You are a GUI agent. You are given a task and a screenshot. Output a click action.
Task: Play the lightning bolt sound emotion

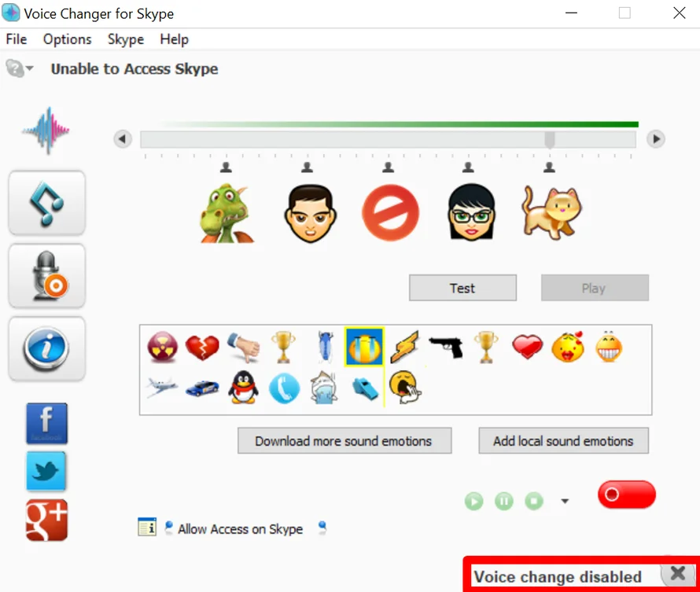[404, 347]
